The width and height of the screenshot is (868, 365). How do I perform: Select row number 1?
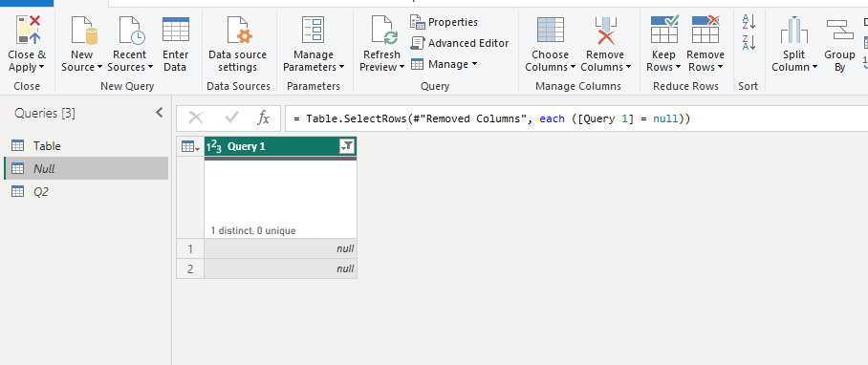coord(190,248)
